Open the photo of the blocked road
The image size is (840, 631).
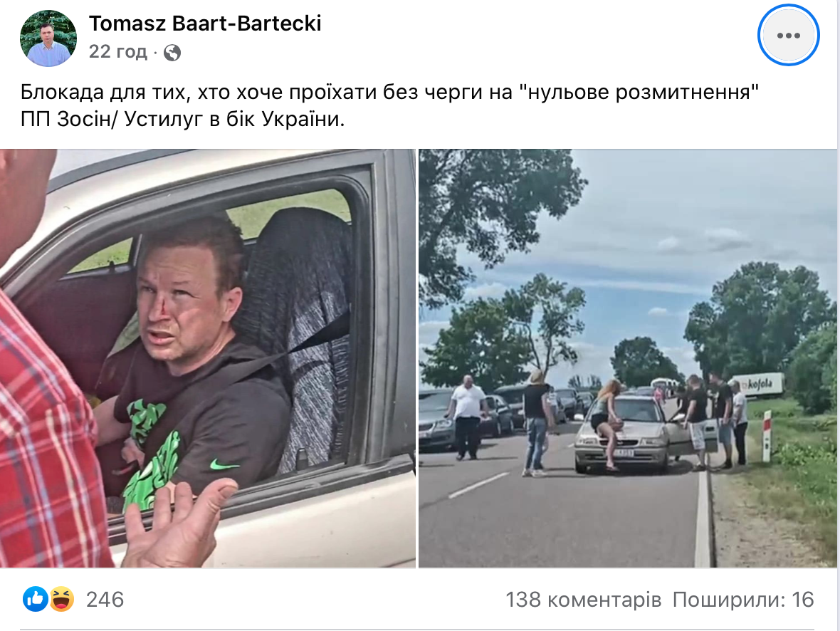pos(627,358)
